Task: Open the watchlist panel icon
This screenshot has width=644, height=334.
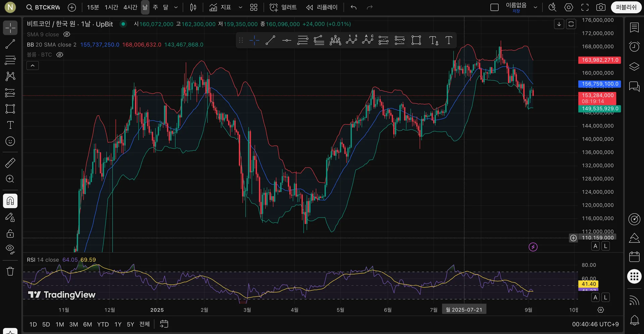Action: click(634, 28)
